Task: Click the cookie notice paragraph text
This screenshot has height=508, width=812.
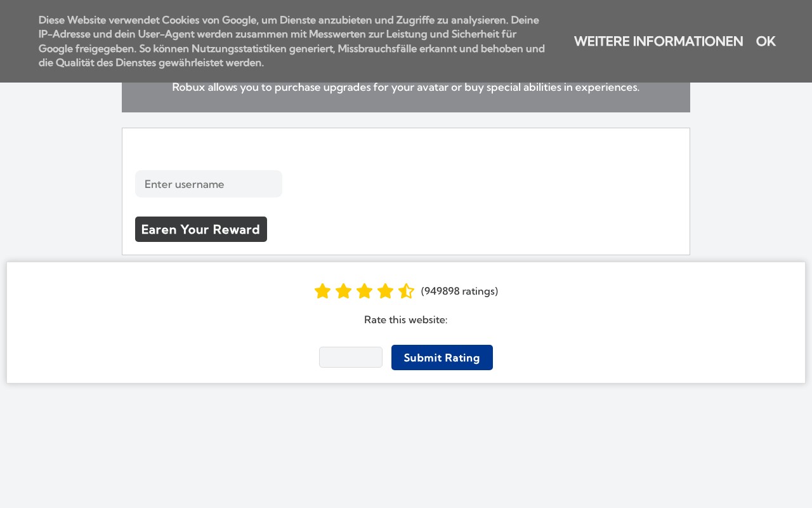Action: [x=292, y=41]
